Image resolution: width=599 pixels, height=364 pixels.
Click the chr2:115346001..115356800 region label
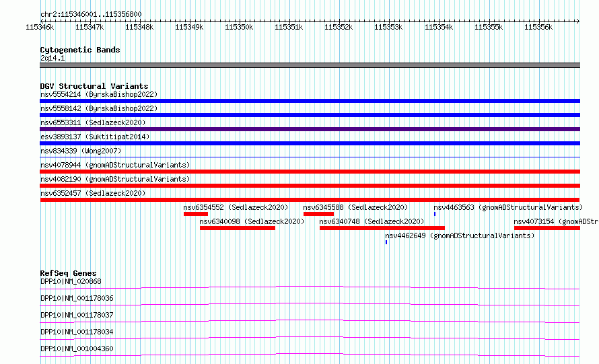click(91, 14)
